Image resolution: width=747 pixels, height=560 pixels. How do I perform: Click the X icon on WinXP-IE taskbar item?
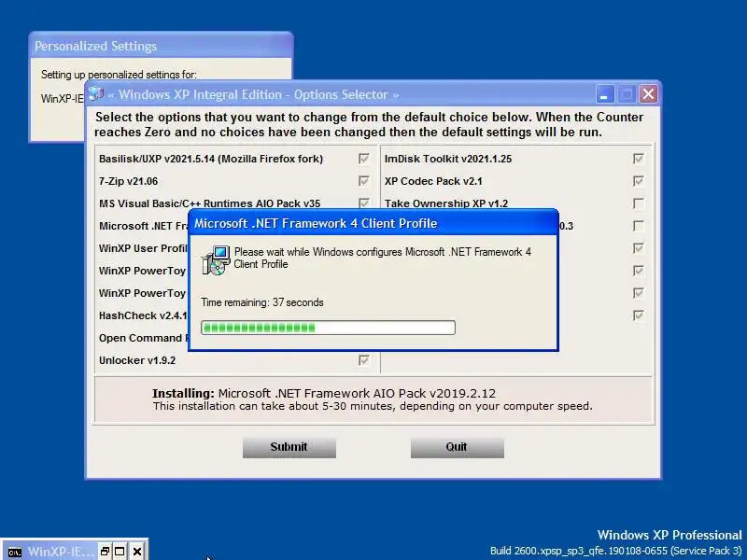(x=137, y=552)
